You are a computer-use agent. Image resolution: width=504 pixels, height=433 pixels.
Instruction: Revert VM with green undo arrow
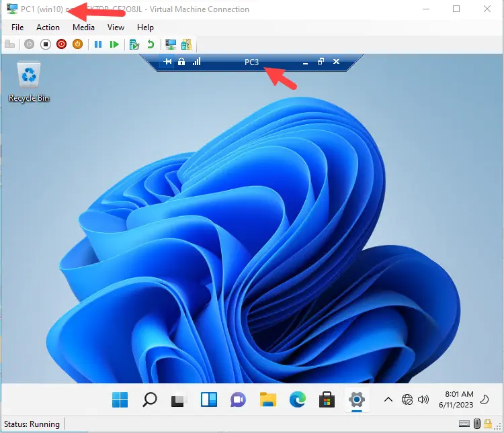tap(151, 44)
